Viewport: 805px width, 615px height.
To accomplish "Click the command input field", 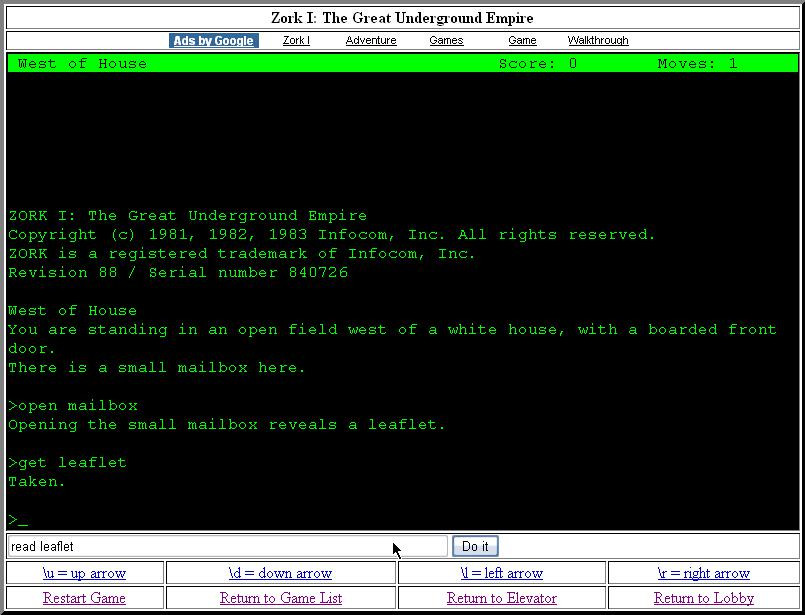I will tap(228, 546).
